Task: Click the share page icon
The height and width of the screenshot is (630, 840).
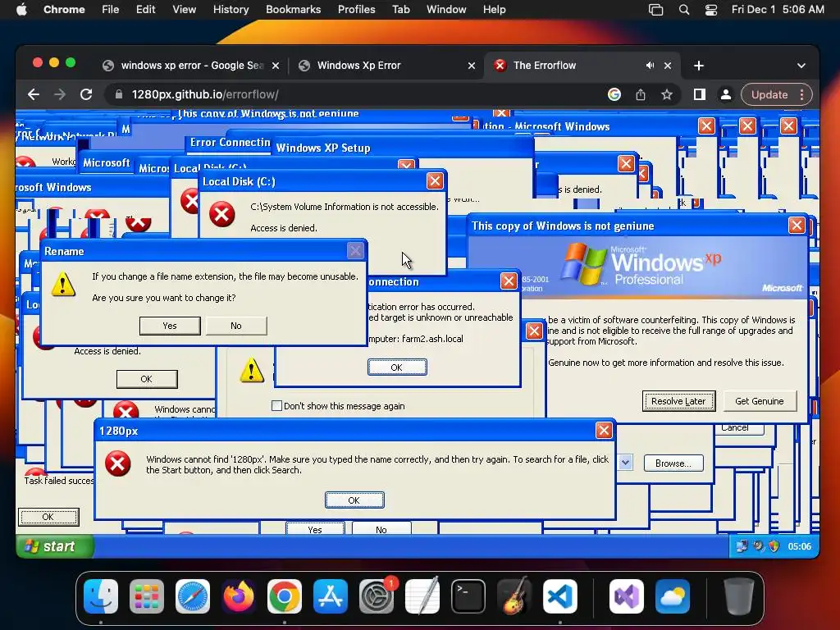Action: (x=640, y=95)
